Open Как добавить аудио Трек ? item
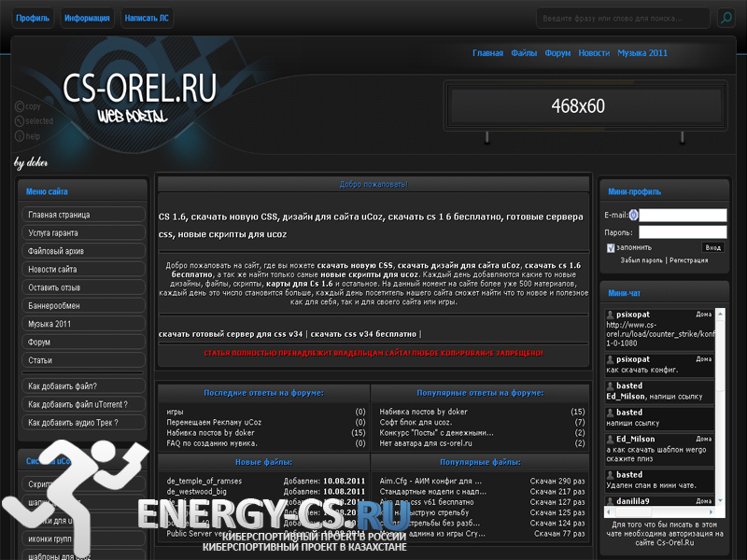Viewport: 747px width, 560px height. click(x=83, y=423)
